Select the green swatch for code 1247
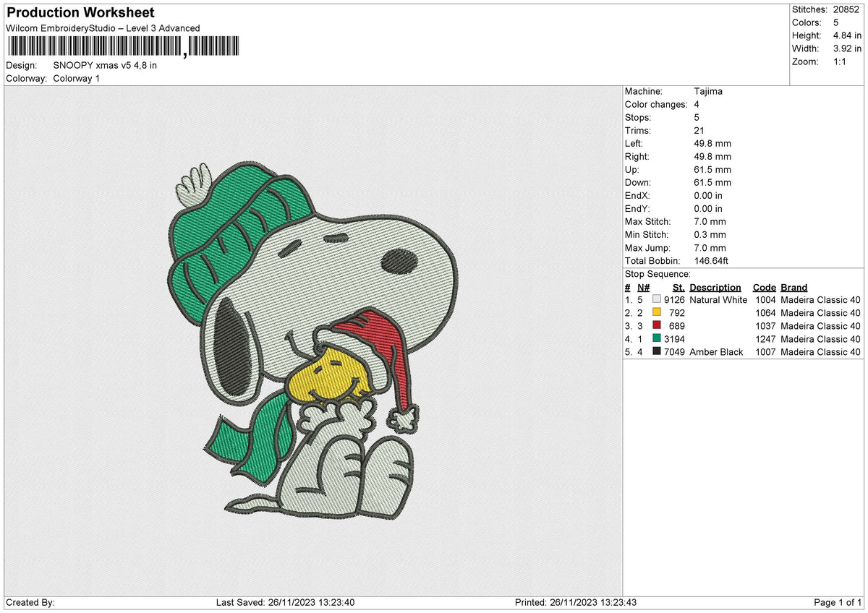 pyautogui.click(x=657, y=339)
